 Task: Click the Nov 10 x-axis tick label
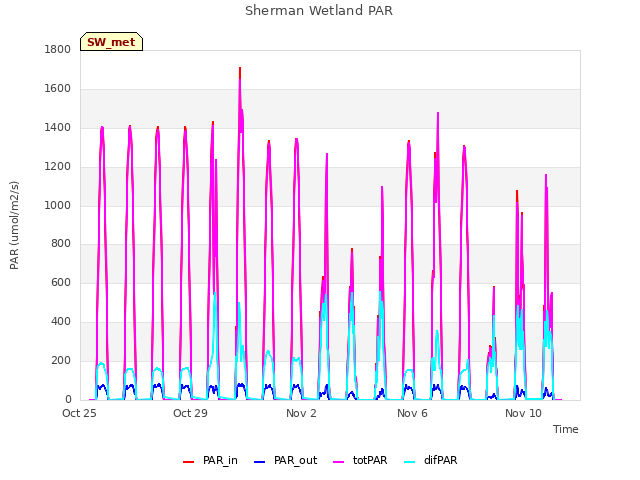click(x=523, y=413)
